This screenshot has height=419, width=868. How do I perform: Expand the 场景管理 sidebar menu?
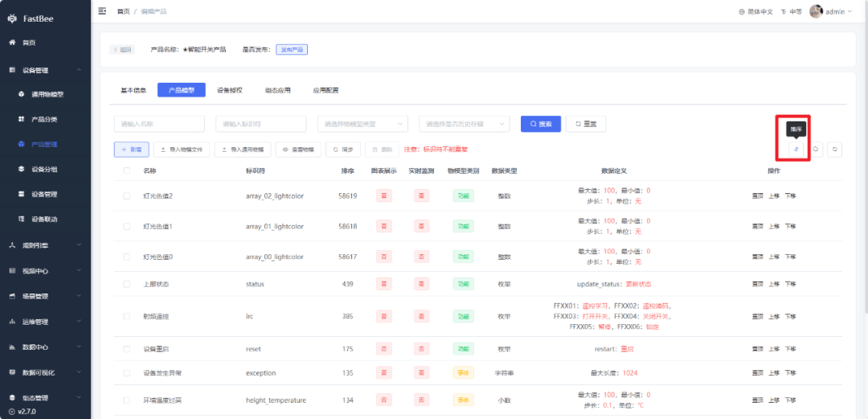click(x=45, y=296)
